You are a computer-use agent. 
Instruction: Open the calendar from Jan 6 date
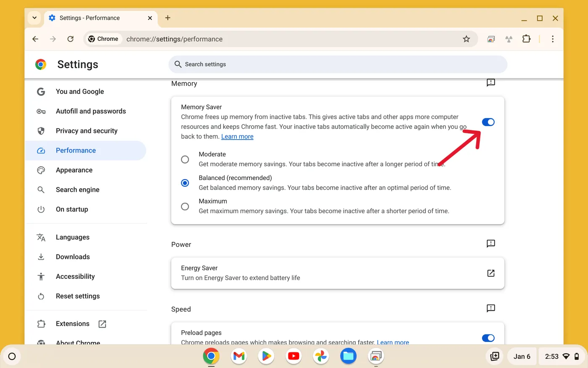tap(522, 357)
